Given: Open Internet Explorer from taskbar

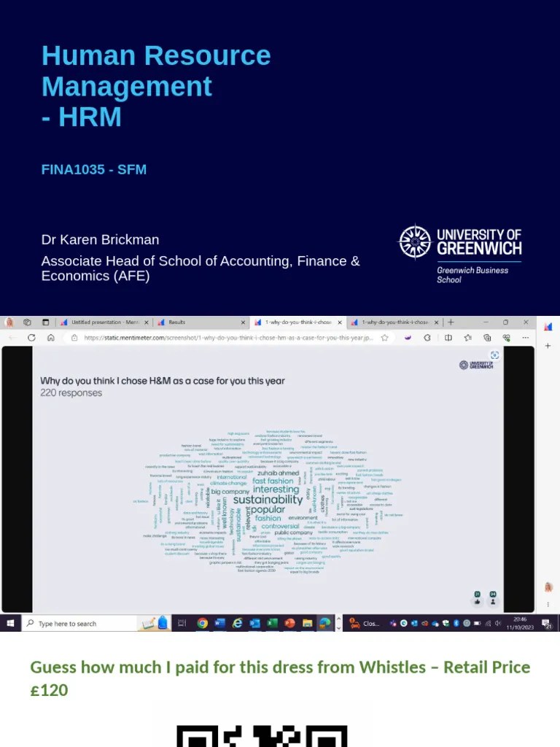Looking at the screenshot, I should point(237,623).
